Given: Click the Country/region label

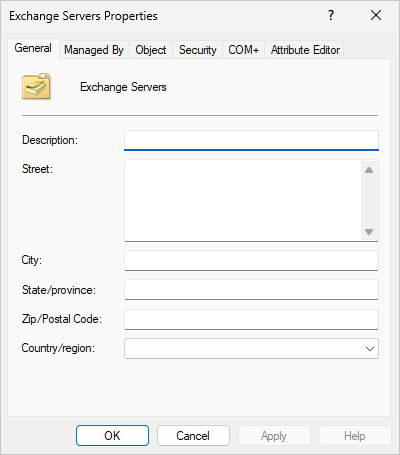Looking at the screenshot, I should (x=58, y=348).
